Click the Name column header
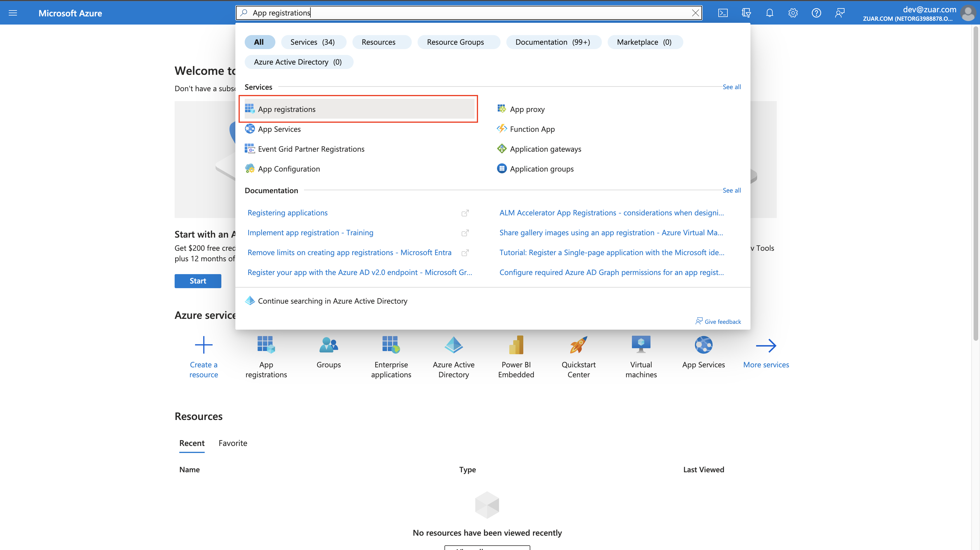 coord(190,469)
